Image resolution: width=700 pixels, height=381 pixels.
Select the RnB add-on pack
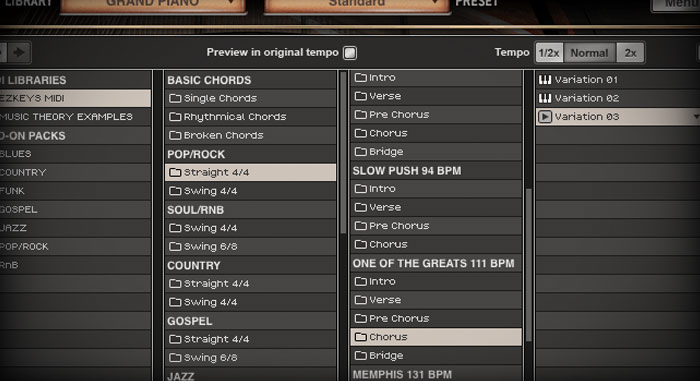pyautogui.click(x=75, y=265)
